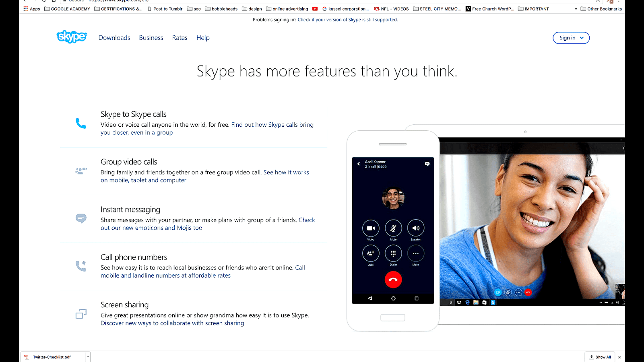Open the NFL - VIDEOS bookmark
The width and height of the screenshot is (644, 362).
point(391,9)
